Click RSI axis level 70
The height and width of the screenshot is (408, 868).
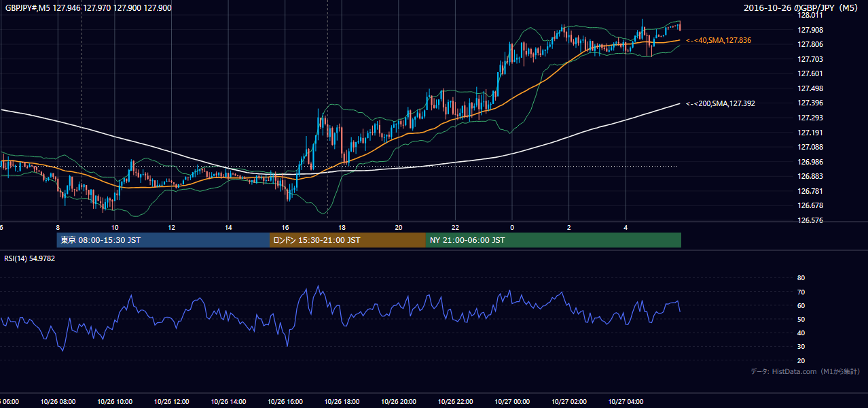click(x=801, y=292)
